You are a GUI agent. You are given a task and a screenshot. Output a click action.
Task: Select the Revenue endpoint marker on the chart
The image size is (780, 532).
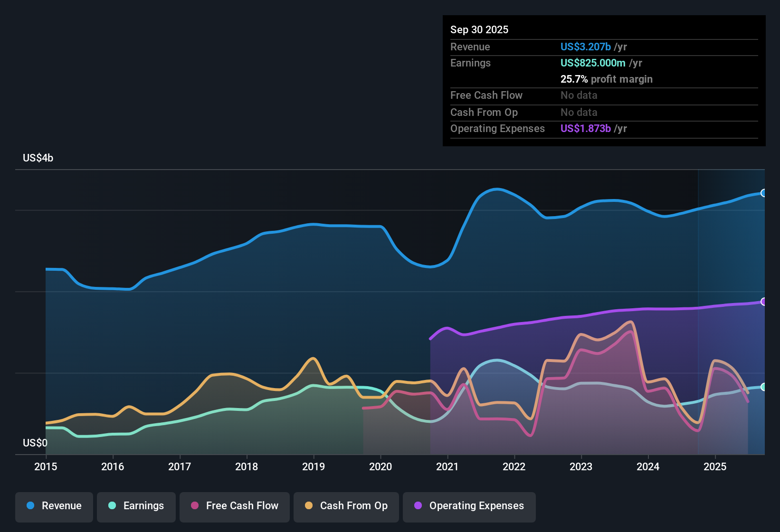coord(764,193)
